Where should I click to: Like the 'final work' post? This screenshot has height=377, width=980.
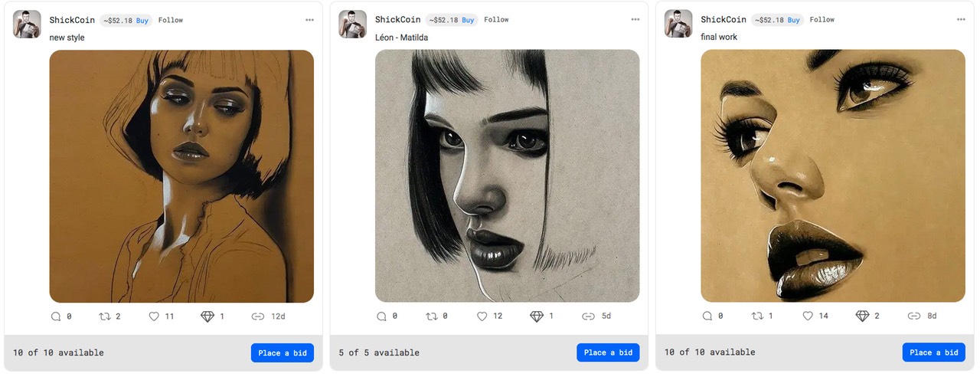(x=808, y=316)
